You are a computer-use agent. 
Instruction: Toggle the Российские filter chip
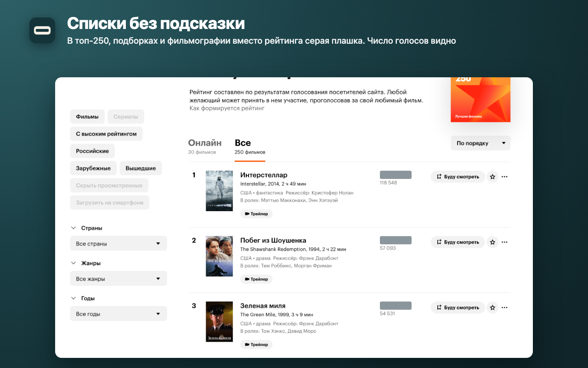click(92, 151)
